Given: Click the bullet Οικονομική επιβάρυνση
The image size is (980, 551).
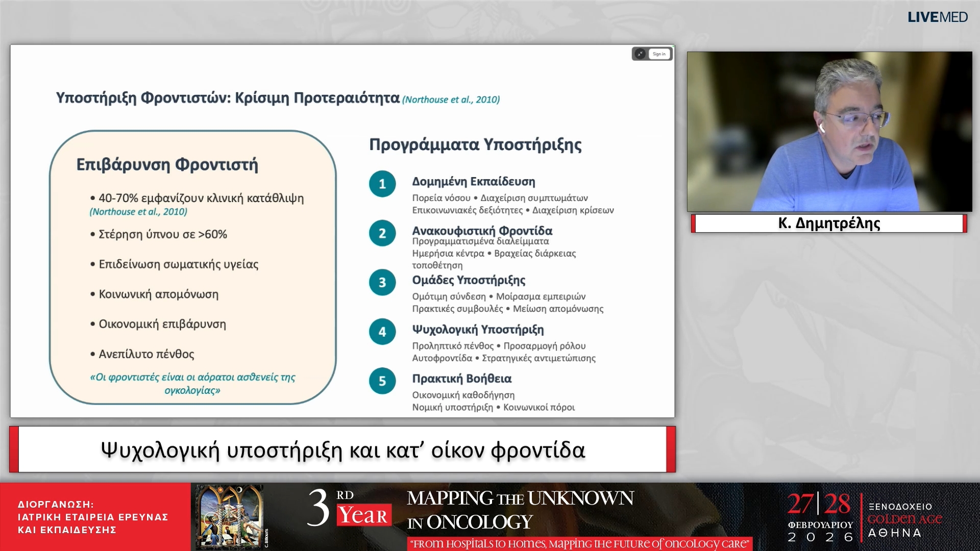Looking at the screenshot, I should 158,324.
